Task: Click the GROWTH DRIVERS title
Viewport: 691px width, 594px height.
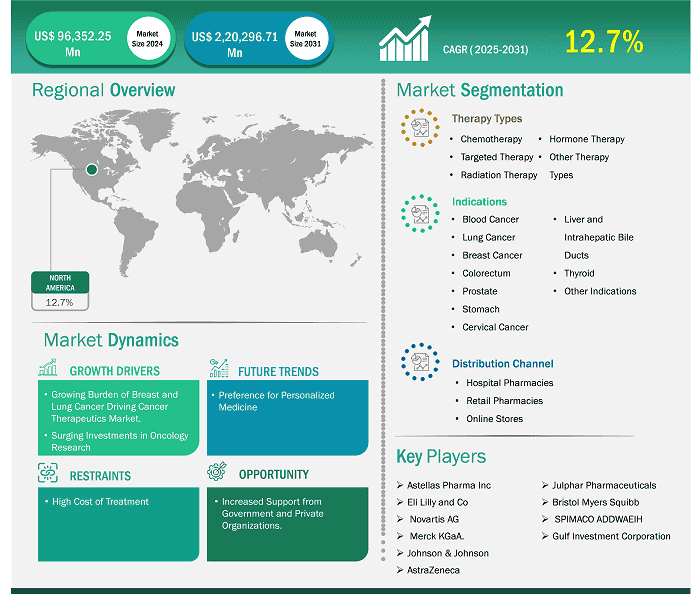Action: click(x=115, y=371)
